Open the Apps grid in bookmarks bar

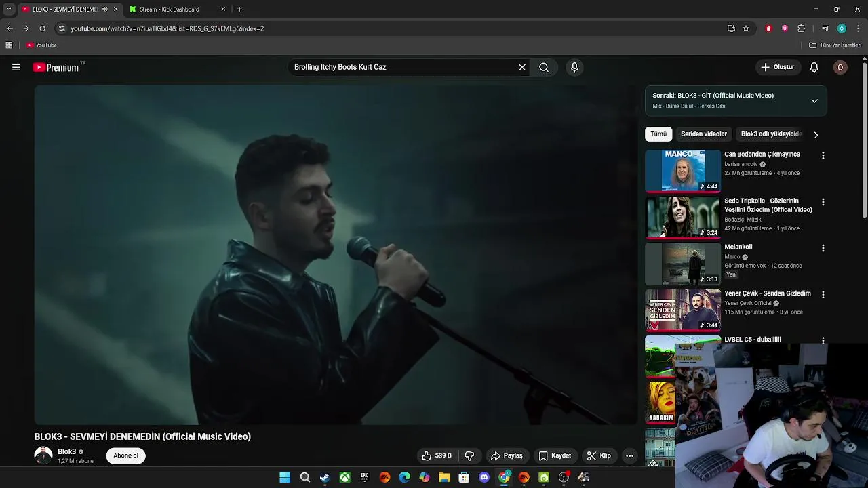point(9,45)
